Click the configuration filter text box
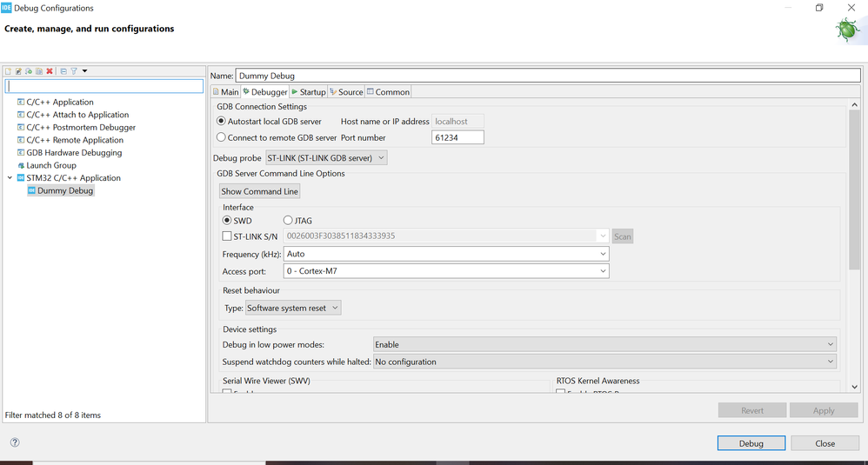The image size is (868, 465). 104,86
